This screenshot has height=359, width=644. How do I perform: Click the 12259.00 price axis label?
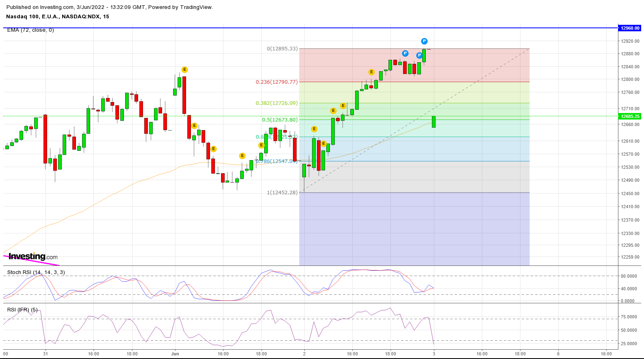[630, 257]
